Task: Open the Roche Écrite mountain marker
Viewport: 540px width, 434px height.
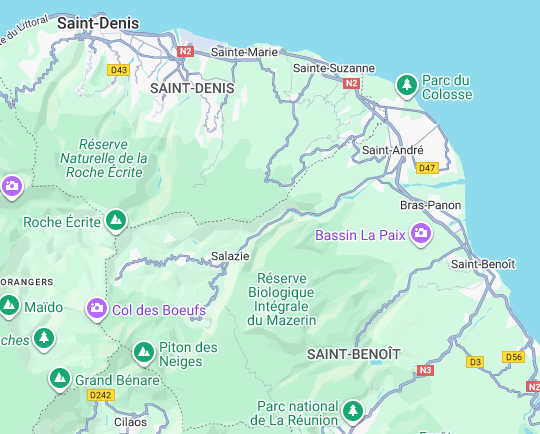Action: [116, 221]
